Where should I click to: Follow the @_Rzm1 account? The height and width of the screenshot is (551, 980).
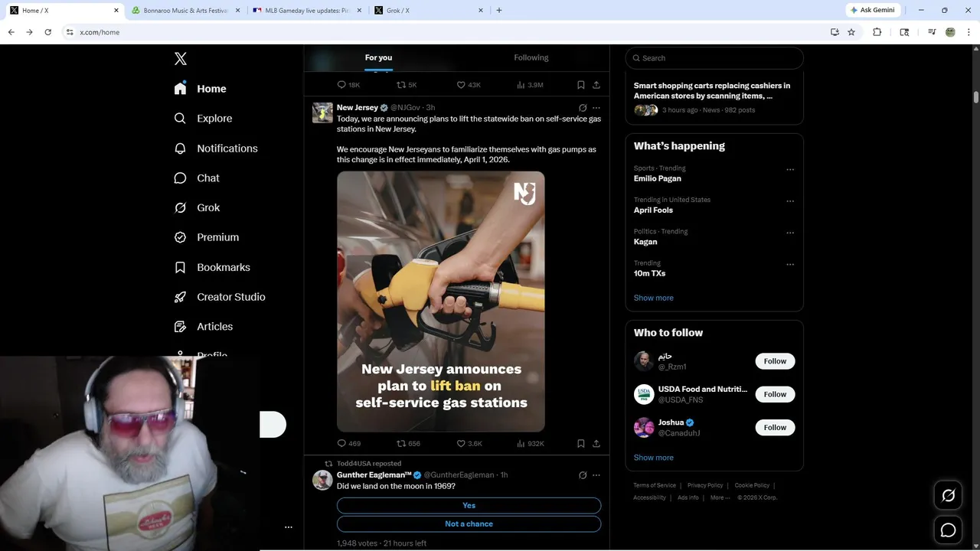[x=775, y=361]
